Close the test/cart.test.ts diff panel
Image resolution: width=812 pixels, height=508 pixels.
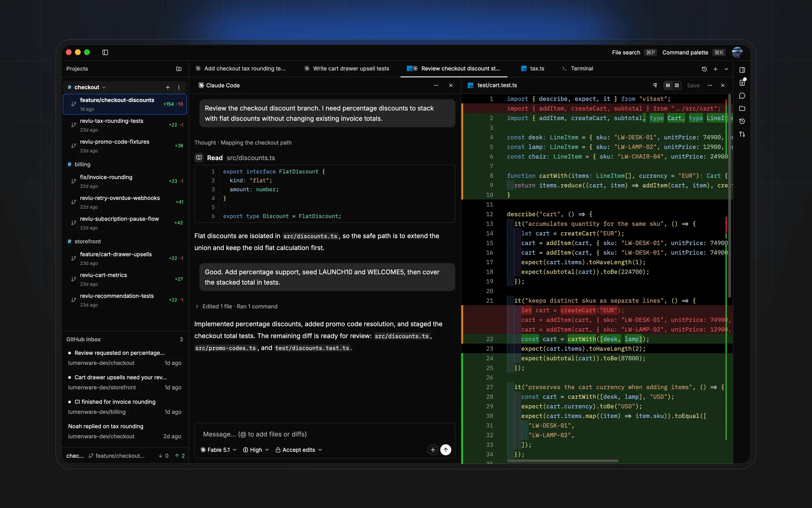[x=723, y=85]
